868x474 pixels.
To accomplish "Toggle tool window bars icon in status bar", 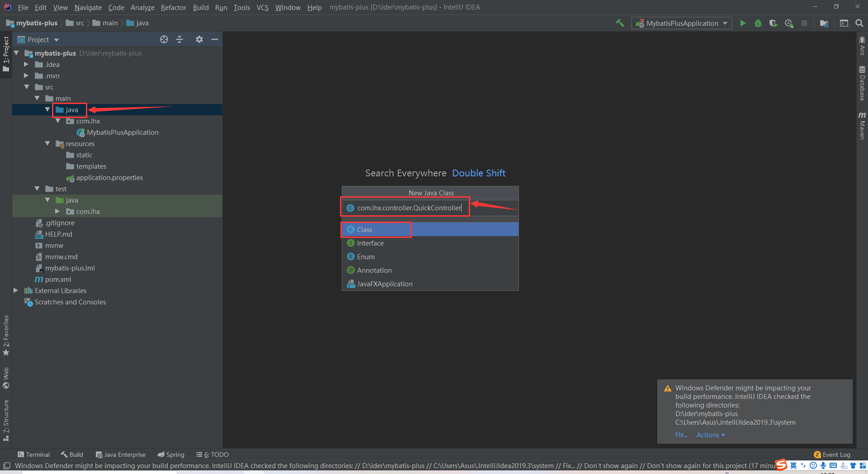I will point(7,465).
